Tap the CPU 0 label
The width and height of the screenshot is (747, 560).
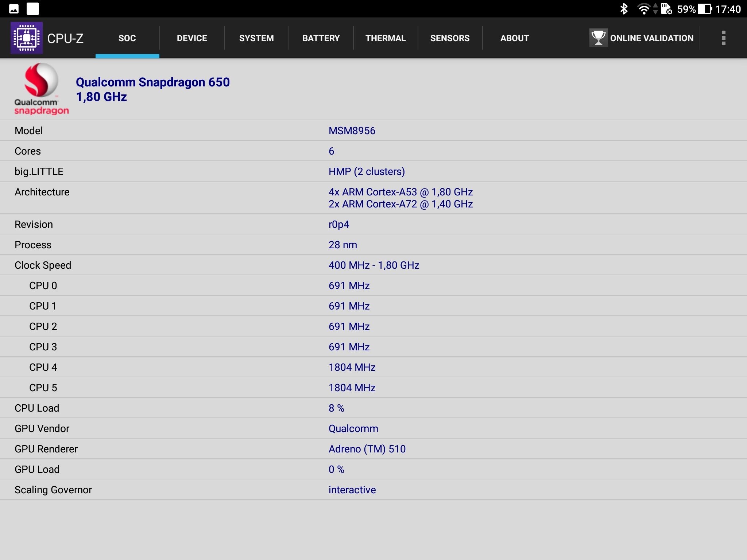pos(43,285)
